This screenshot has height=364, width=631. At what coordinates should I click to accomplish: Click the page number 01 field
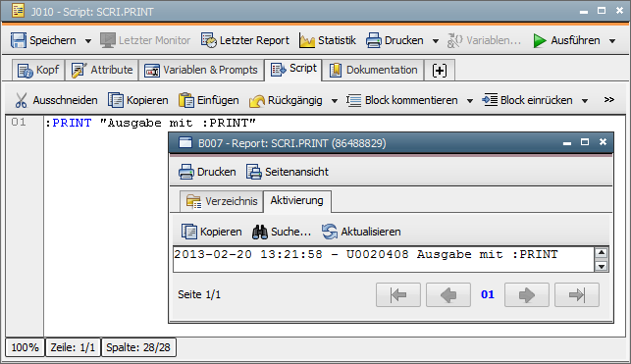coord(488,294)
